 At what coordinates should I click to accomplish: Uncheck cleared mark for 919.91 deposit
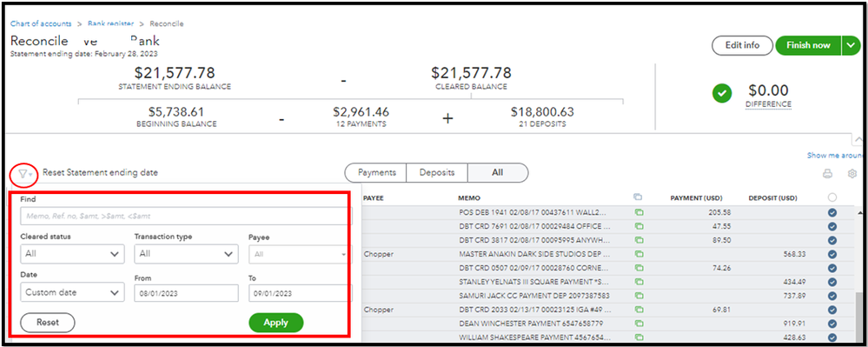pyautogui.click(x=832, y=324)
